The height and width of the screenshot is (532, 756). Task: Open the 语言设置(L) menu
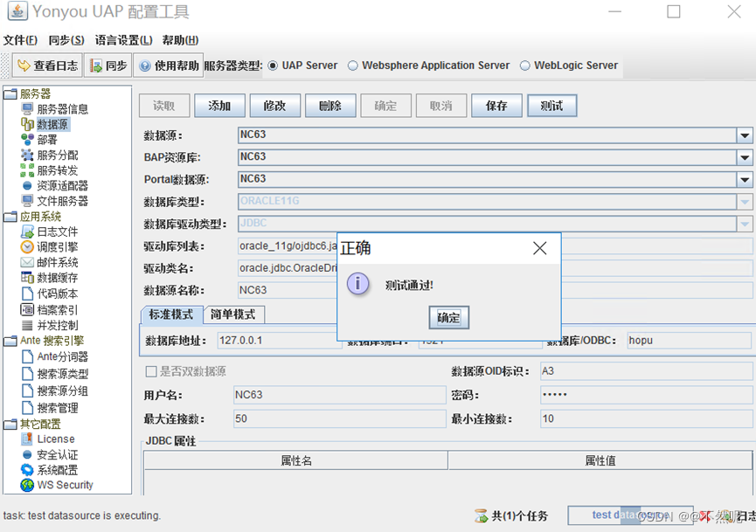pos(123,40)
